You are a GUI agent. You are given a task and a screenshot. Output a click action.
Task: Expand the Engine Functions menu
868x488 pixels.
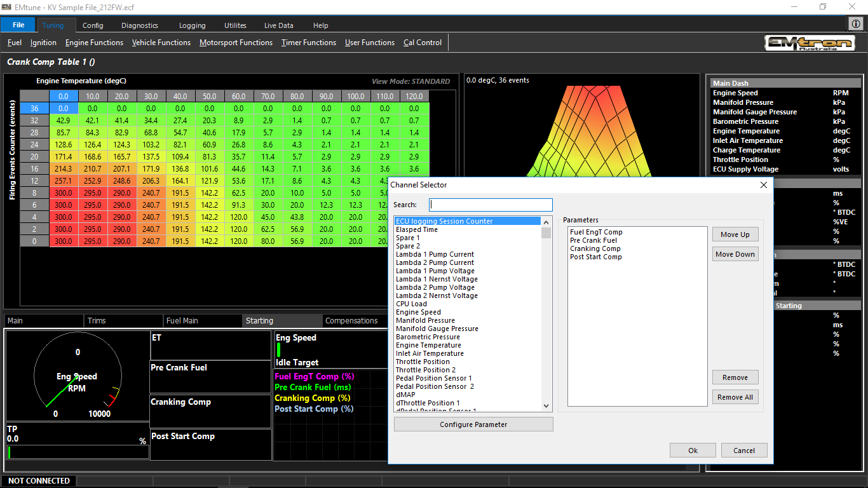[x=94, y=43]
